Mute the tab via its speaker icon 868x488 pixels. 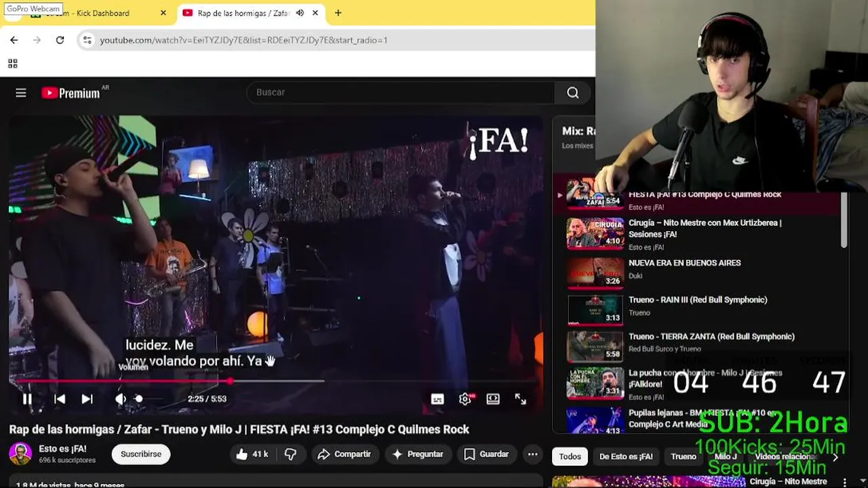pos(300,13)
